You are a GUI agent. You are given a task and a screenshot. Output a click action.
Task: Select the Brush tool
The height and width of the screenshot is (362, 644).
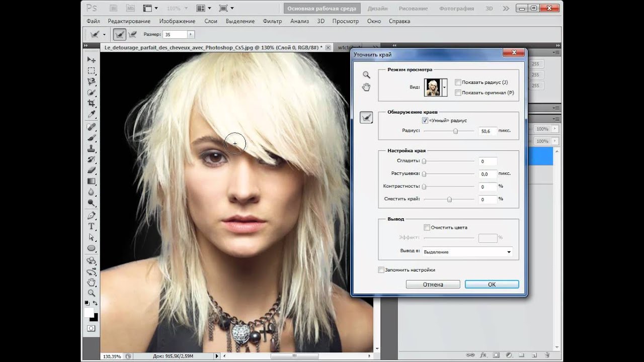click(x=92, y=137)
